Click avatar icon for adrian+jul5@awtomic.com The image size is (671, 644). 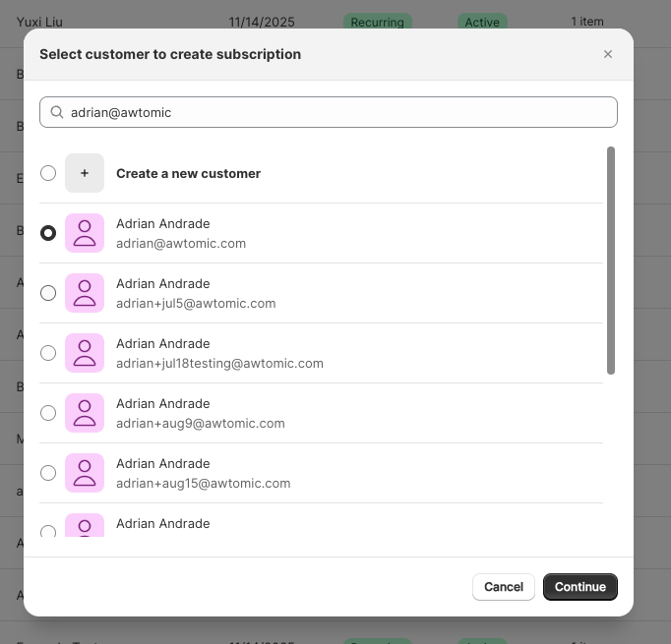click(85, 293)
